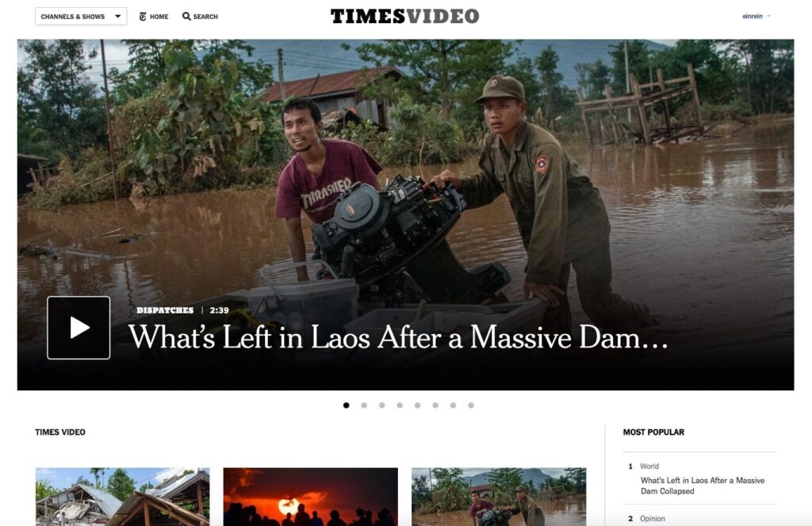Screen dimensions: 812x526
Task: Select the first carousel dot
Action: (347, 405)
